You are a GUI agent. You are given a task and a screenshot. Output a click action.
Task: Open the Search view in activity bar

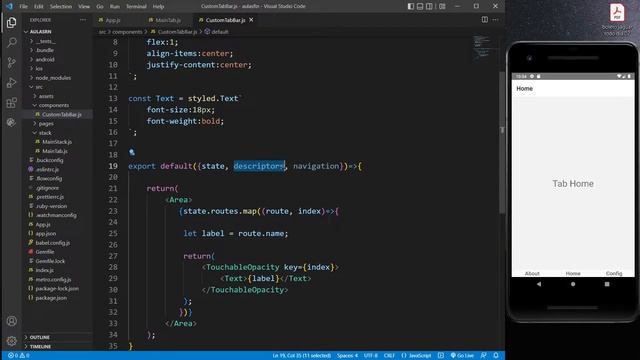pos(11,42)
